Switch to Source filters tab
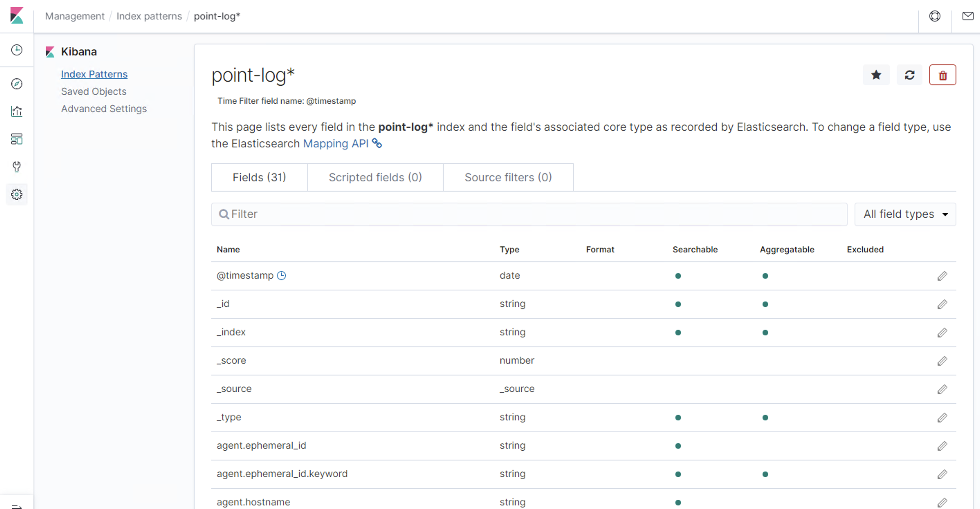980x509 pixels. coord(508,177)
